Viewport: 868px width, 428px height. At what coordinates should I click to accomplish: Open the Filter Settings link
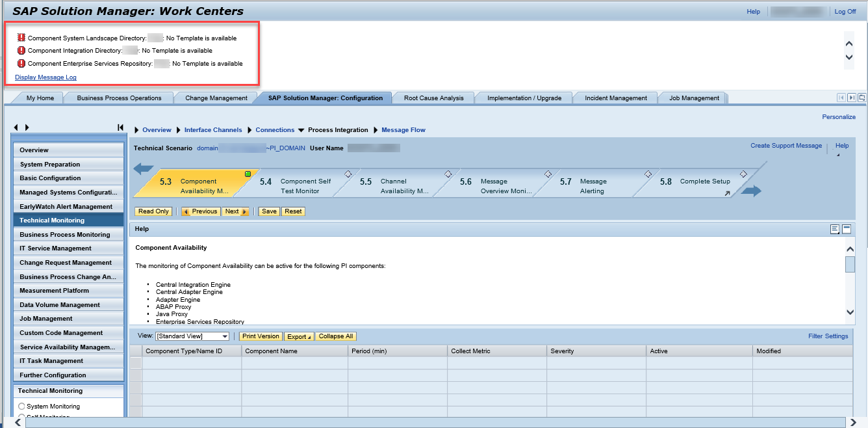pyautogui.click(x=828, y=336)
